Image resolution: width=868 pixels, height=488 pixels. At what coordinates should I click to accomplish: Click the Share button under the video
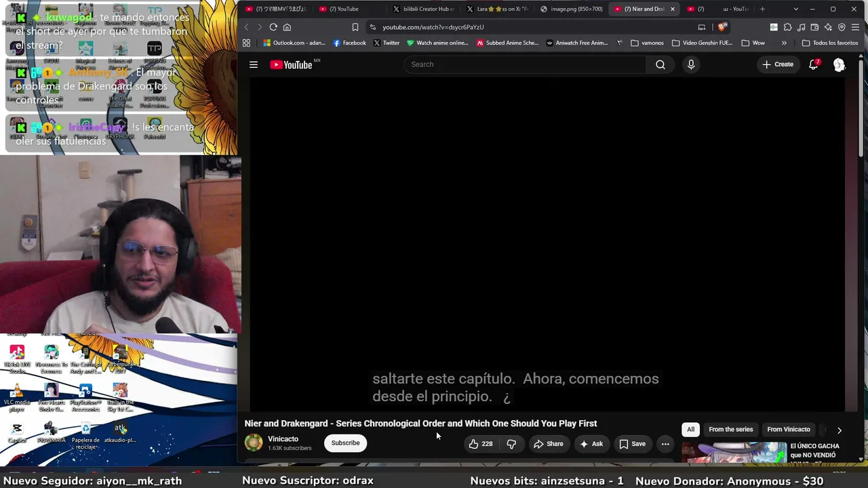pyautogui.click(x=548, y=444)
